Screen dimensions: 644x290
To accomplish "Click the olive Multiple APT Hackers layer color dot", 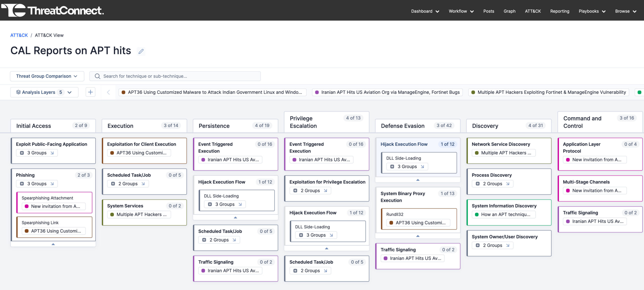I will 473,92.
